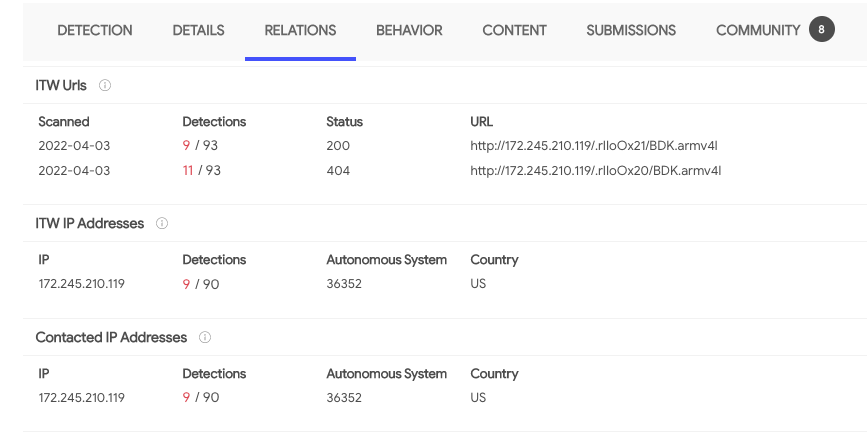Viewport: 867px width, 435px height.
Task: Click the Community count badge showing 8
Action: pyautogui.click(x=821, y=30)
